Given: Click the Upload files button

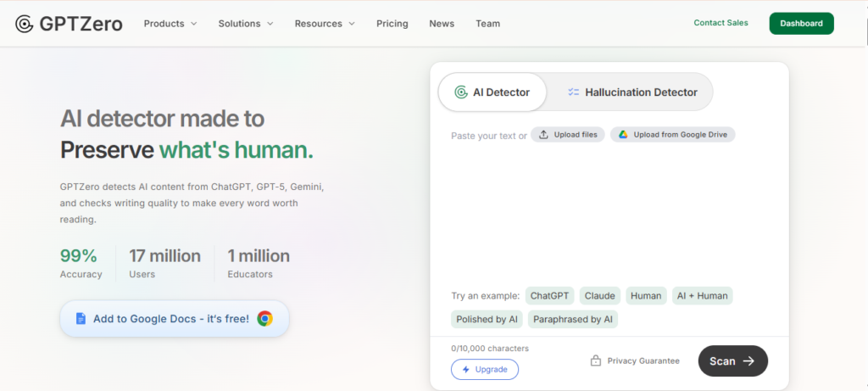Looking at the screenshot, I should click(x=567, y=135).
